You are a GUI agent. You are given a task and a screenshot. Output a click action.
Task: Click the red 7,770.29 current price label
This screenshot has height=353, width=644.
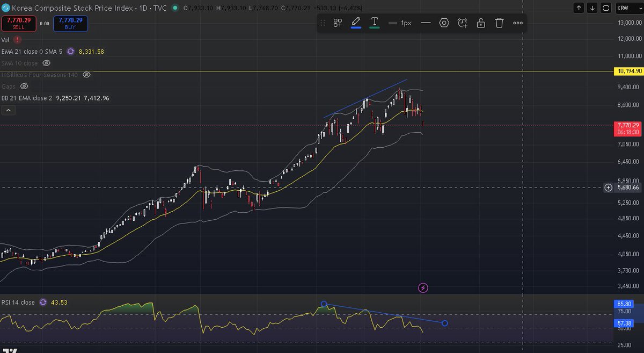point(627,128)
